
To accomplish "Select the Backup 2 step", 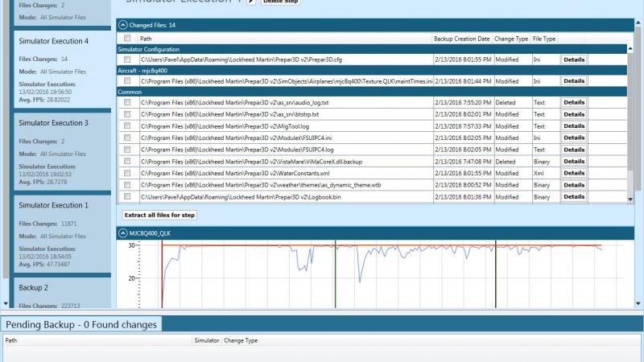I will pos(62,293).
